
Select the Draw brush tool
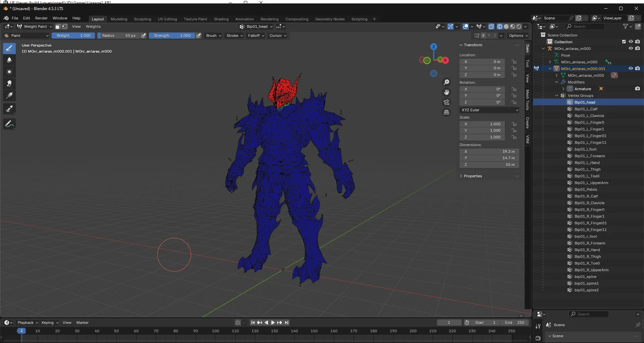coord(9,48)
